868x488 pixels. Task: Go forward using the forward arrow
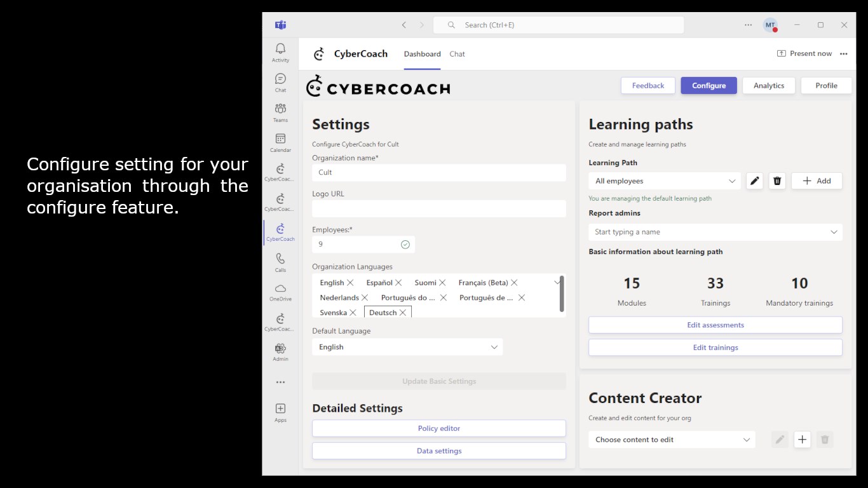coord(422,25)
